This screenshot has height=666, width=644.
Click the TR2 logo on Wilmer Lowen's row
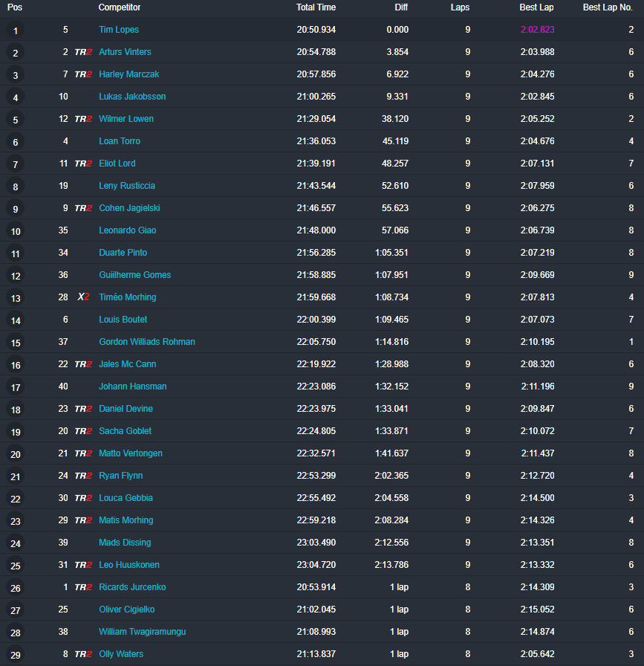(83, 119)
